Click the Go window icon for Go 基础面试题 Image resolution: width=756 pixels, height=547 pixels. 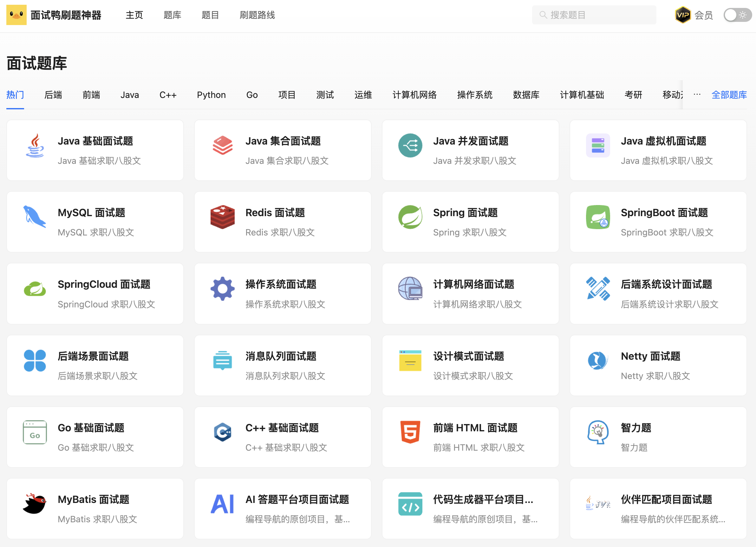coord(35,432)
